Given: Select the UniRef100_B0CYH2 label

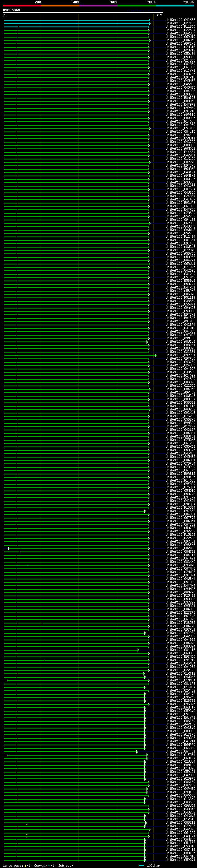Looking at the screenshot, I should point(180,785).
